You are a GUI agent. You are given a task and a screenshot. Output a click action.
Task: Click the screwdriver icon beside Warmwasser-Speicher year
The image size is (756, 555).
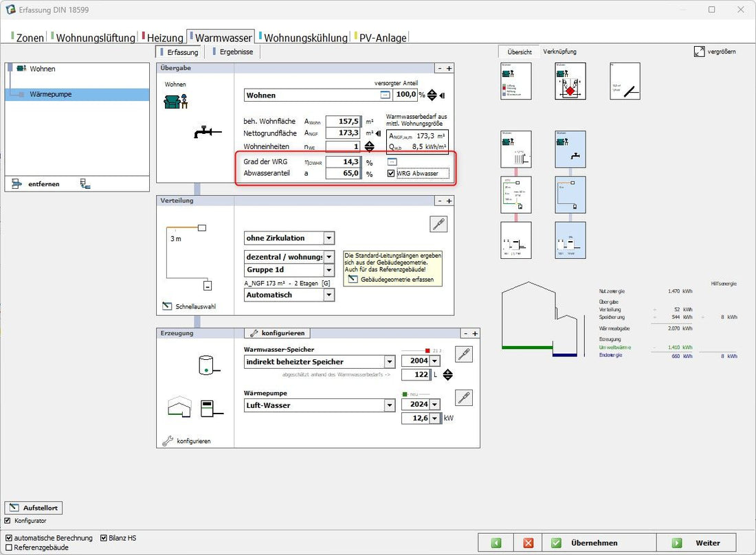tap(464, 354)
